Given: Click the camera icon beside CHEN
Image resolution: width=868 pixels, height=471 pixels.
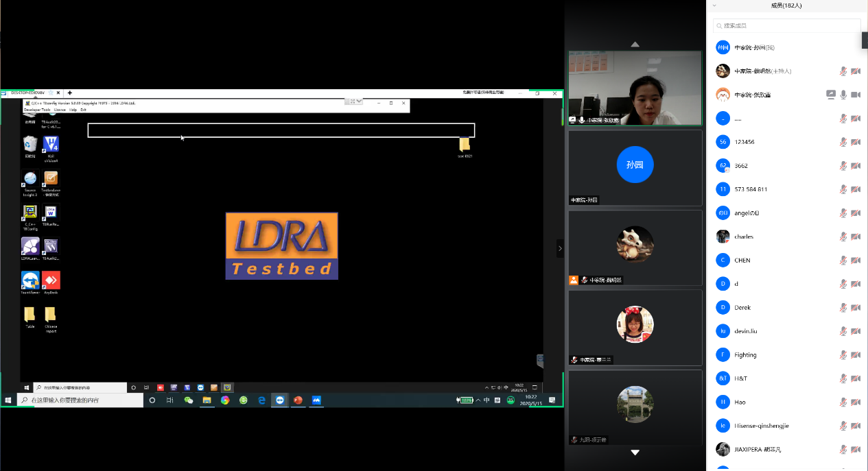Looking at the screenshot, I should (x=856, y=261).
